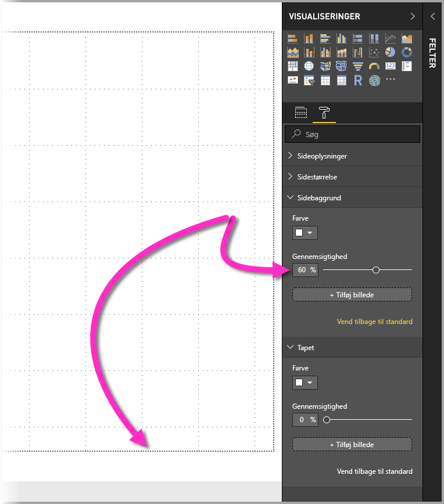Image resolution: width=444 pixels, height=504 pixels.
Task: Open Farve color dropdown under Tapet
Action: click(305, 383)
